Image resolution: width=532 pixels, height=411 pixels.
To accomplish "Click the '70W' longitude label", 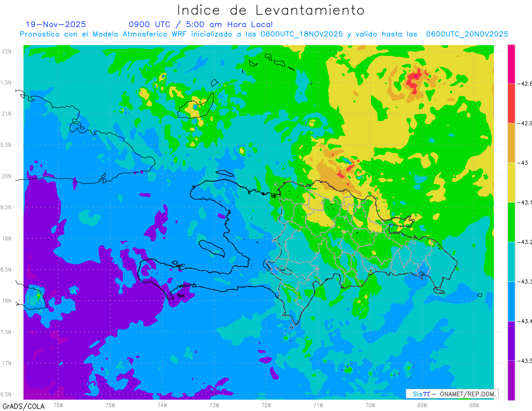I will tap(370, 404).
